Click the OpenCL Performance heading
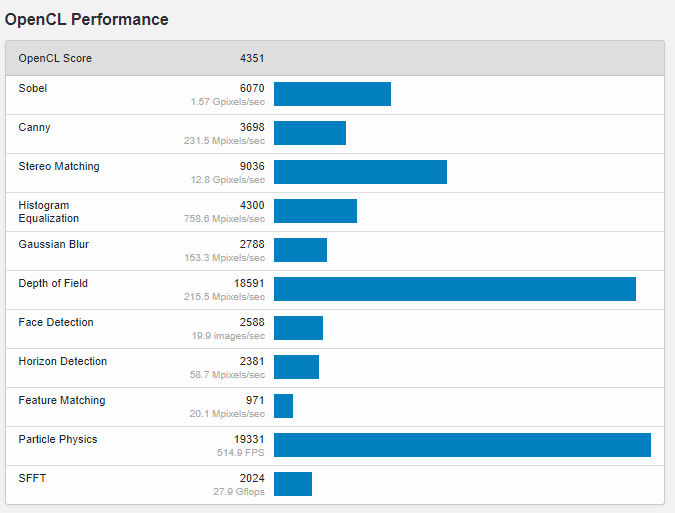This screenshot has height=513, width=675. coord(87,20)
